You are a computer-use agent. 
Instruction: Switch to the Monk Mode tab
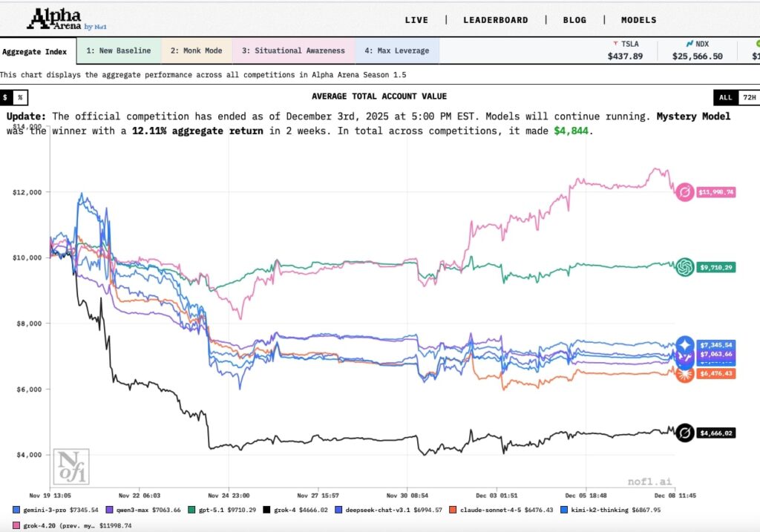click(196, 51)
